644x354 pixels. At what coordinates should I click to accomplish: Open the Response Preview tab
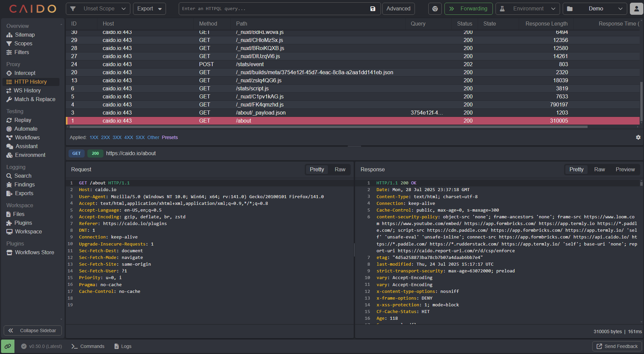click(x=625, y=169)
